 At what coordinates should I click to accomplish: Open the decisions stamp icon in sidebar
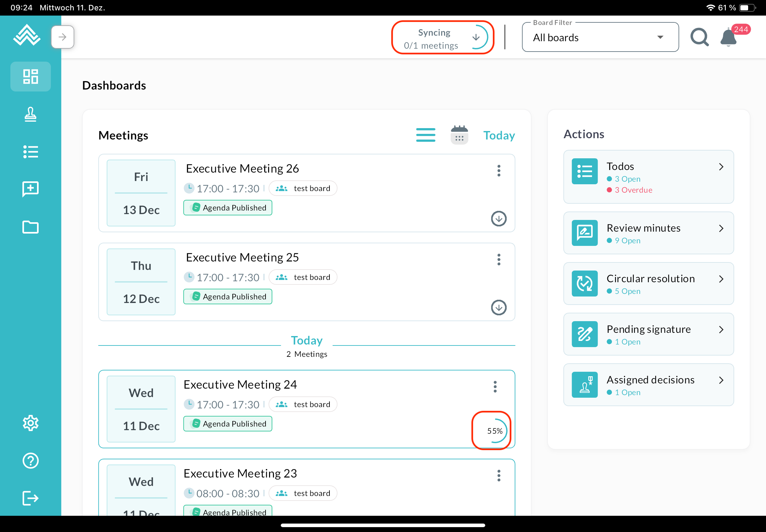[30, 114]
